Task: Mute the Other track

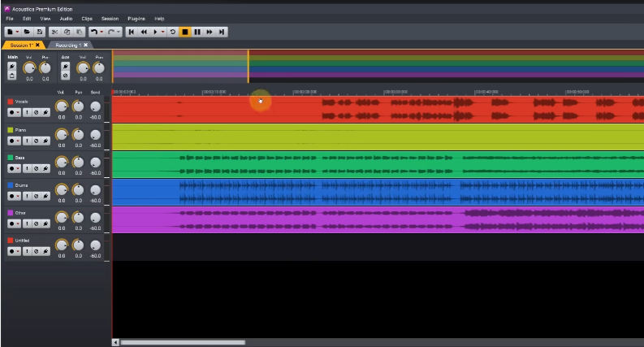Action: [x=37, y=223]
